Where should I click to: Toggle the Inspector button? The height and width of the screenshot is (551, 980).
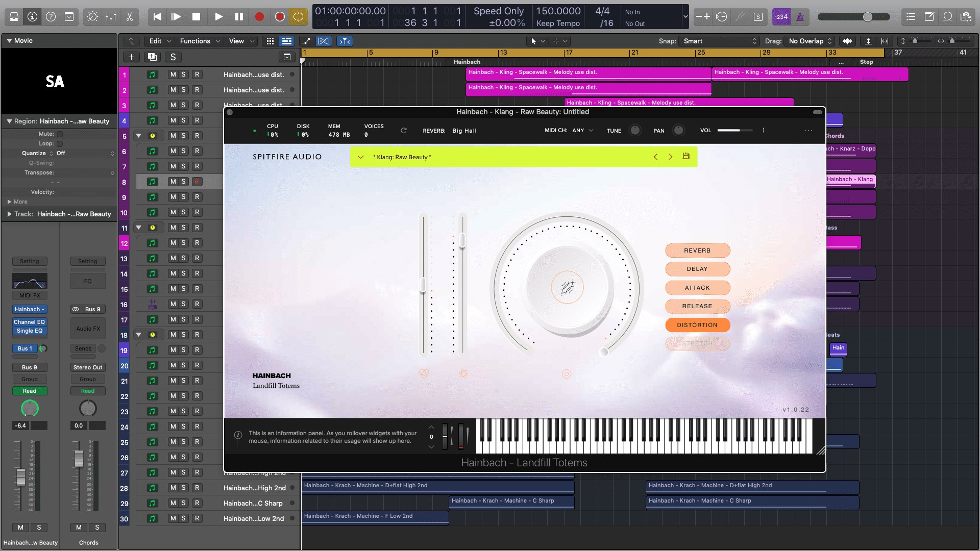coord(32,17)
